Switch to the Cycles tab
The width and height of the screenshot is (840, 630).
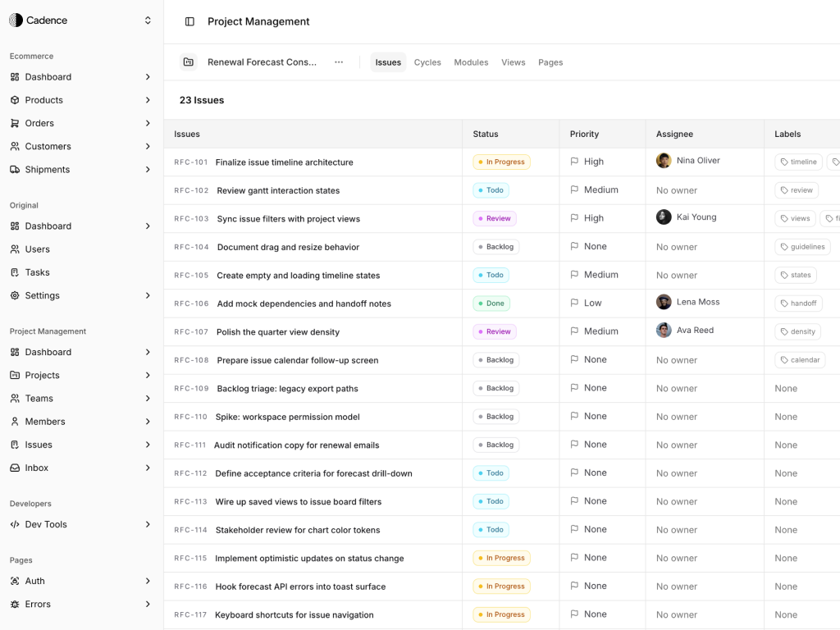pos(427,62)
